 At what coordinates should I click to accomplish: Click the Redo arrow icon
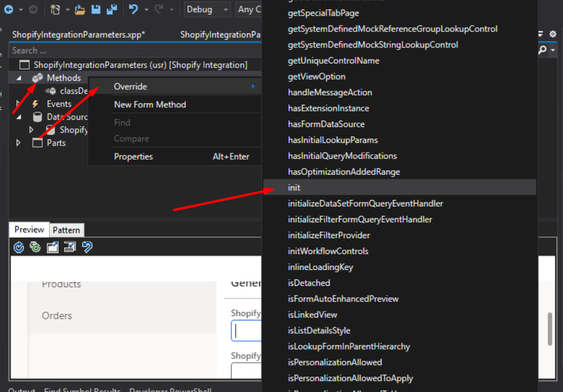tap(159, 9)
